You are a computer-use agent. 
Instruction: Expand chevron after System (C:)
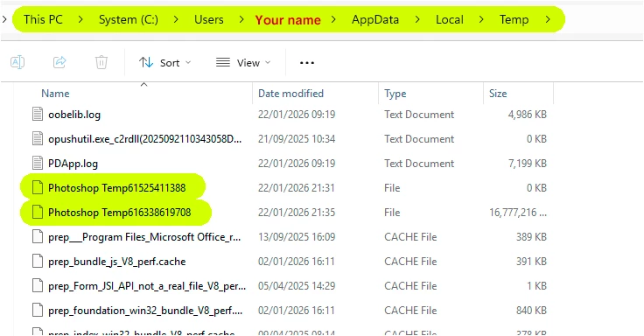point(176,19)
